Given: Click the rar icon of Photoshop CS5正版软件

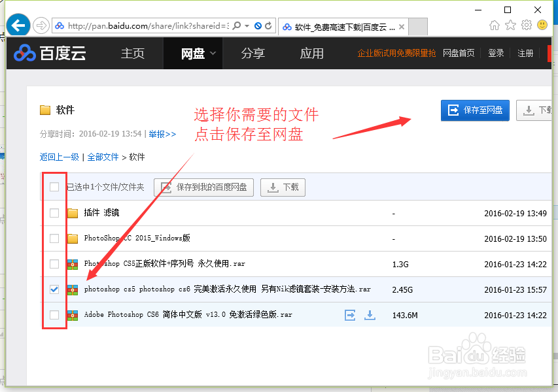Looking at the screenshot, I should (x=73, y=264).
